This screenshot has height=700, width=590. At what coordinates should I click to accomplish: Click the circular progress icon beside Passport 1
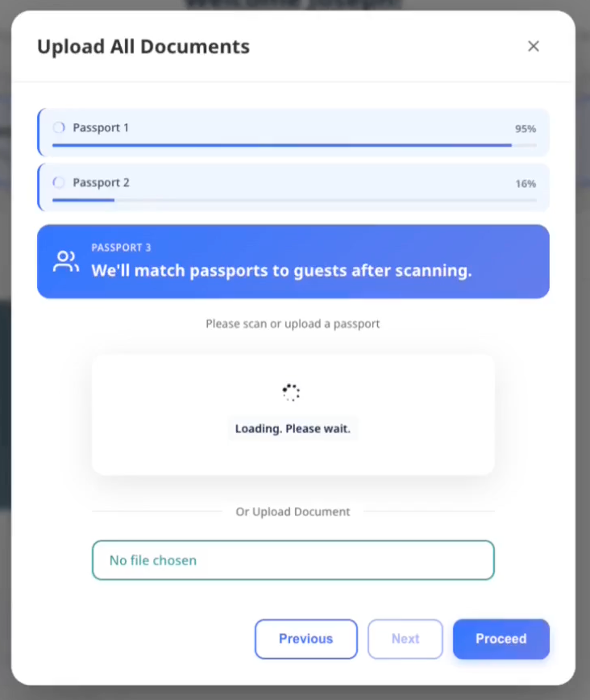57,127
